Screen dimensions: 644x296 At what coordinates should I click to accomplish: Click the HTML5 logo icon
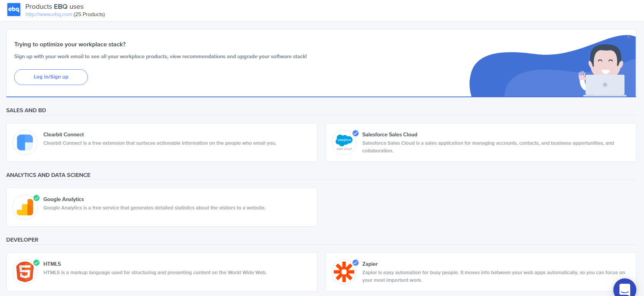(x=25, y=272)
